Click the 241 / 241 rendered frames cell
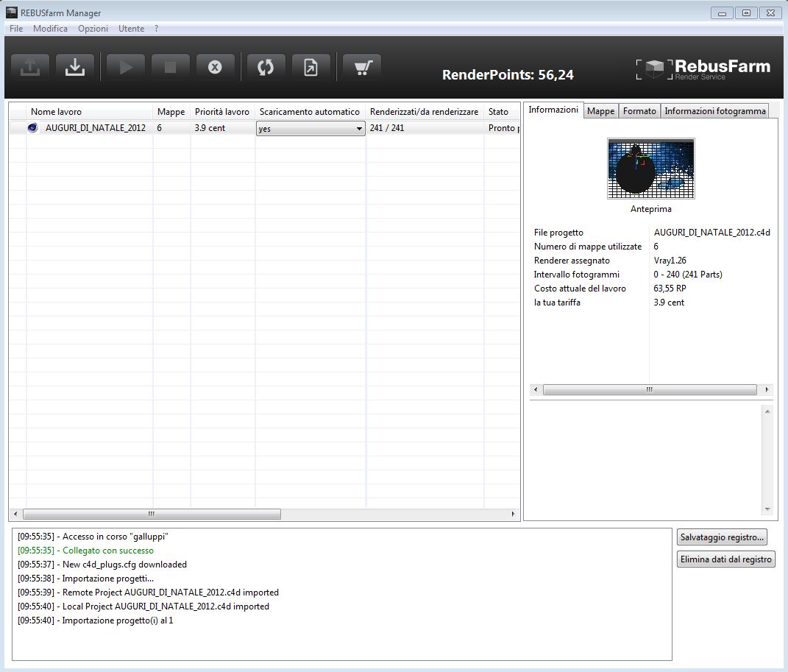This screenshot has width=788, height=672. 387,127
